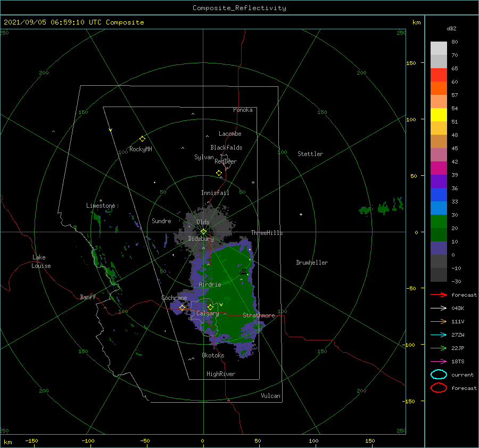
Task: Click the RedDeer city label
Action: click(226, 161)
